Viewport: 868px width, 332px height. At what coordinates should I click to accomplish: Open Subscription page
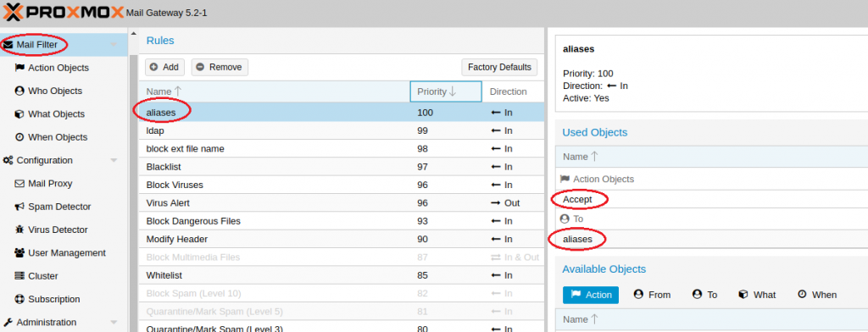53,299
